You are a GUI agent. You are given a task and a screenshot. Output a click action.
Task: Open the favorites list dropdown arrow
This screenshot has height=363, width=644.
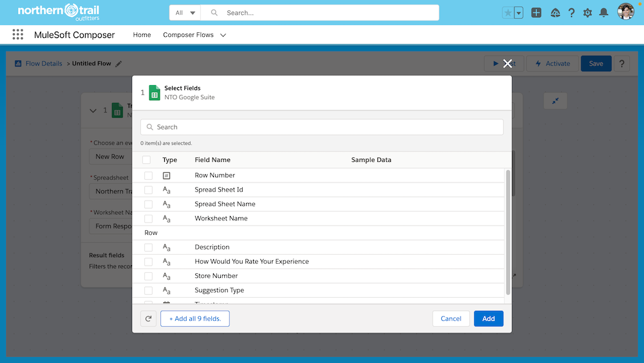click(518, 13)
